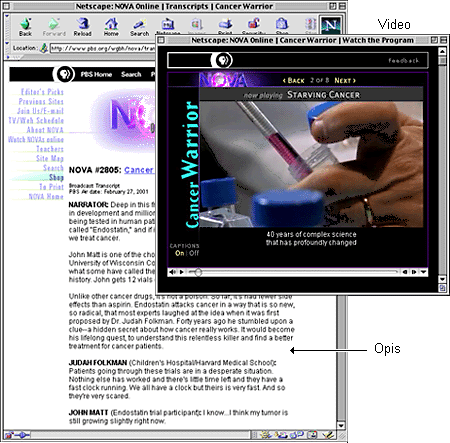Screen dimensions: 450x443
Task: Click the Print toolbar icon
Action: (225, 26)
